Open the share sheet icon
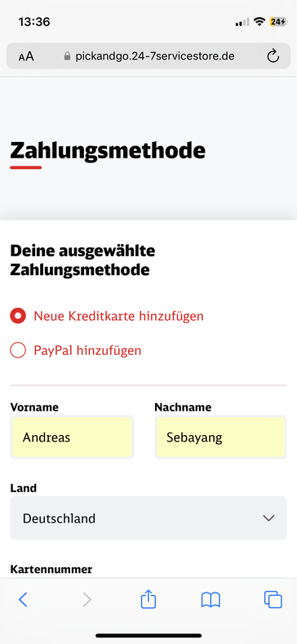The height and width of the screenshot is (644, 297). click(148, 599)
